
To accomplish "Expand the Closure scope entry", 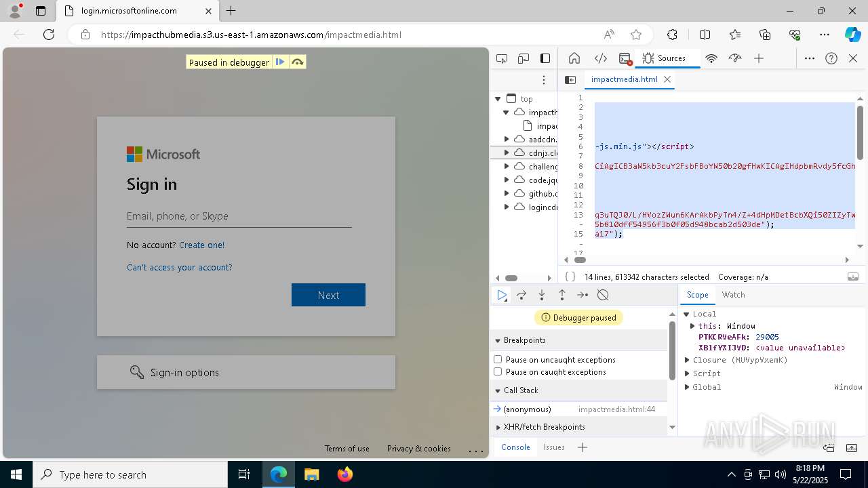I will [x=687, y=360].
